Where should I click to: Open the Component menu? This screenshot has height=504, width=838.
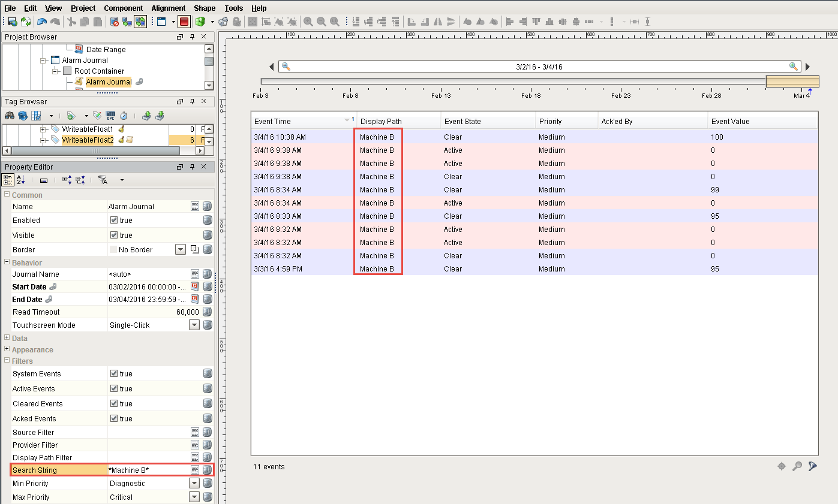tap(123, 8)
